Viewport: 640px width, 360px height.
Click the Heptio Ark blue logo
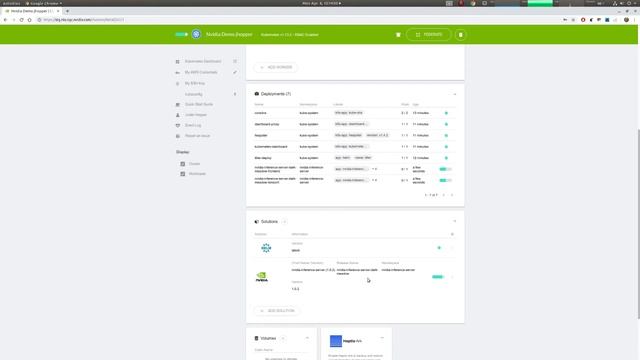point(336,341)
